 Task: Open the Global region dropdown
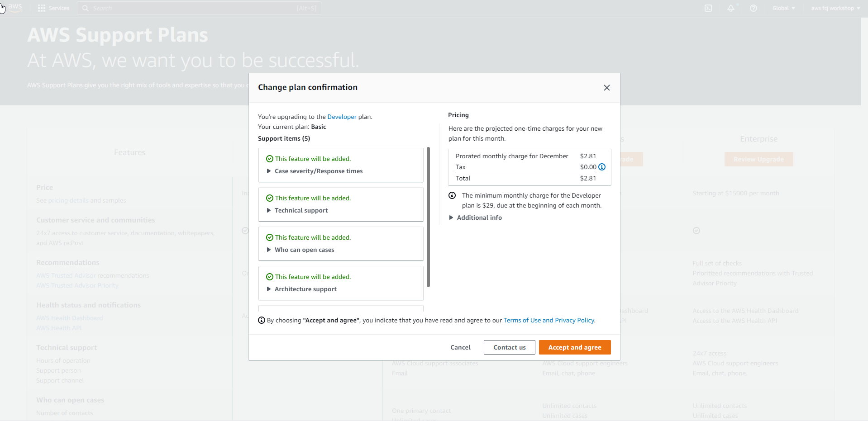[783, 8]
